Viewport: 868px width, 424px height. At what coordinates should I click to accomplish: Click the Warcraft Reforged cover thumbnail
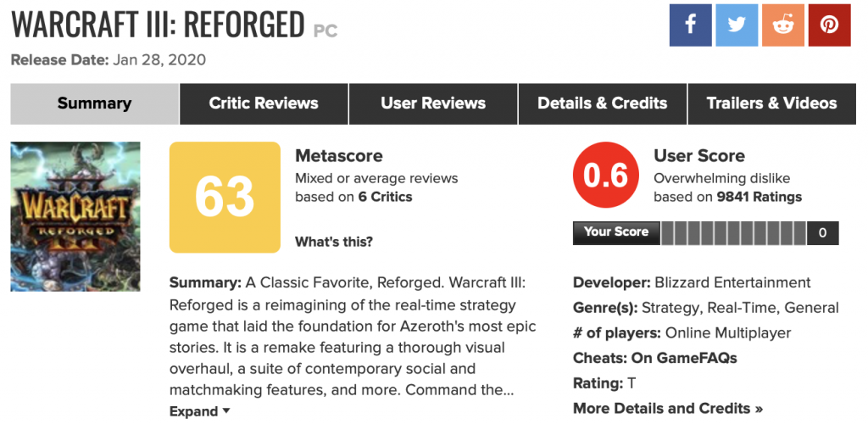click(75, 216)
